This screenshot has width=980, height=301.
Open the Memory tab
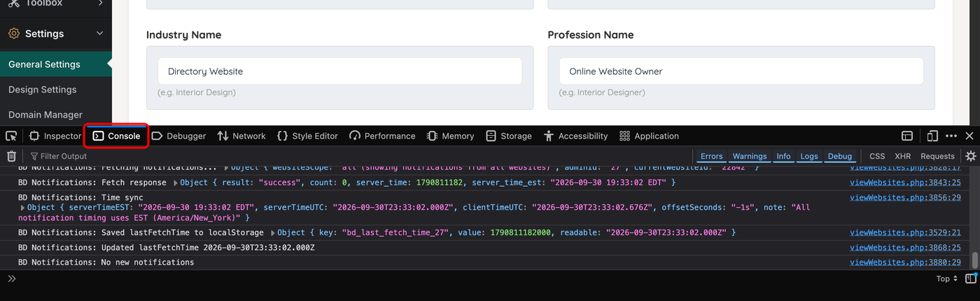(x=451, y=136)
